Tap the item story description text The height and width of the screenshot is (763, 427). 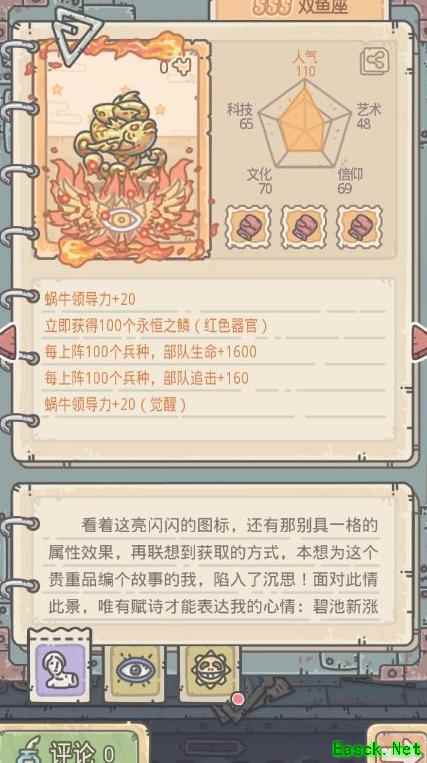tap(213, 566)
